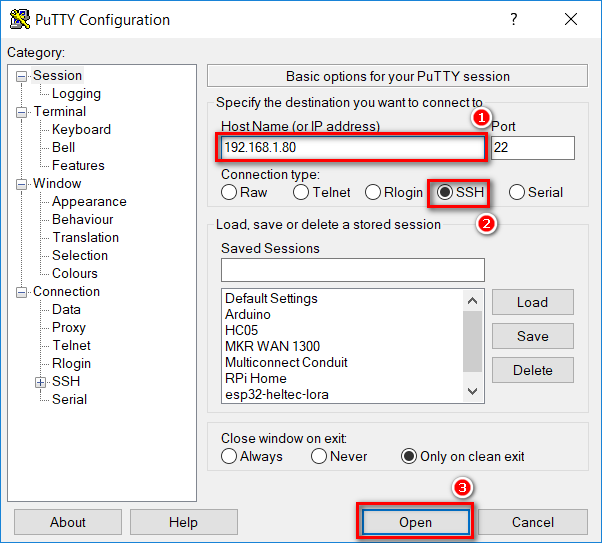
Task: Open the Serial category in the tree
Action: 69,399
